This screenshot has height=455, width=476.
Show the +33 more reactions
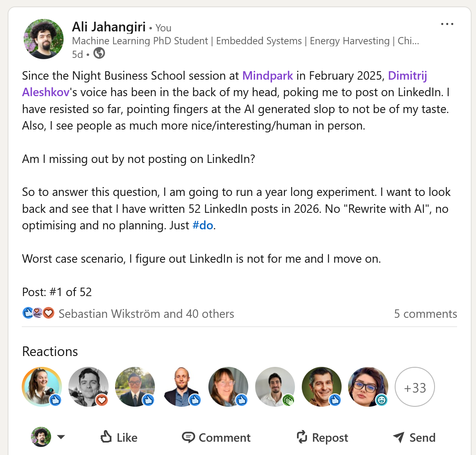click(x=415, y=387)
